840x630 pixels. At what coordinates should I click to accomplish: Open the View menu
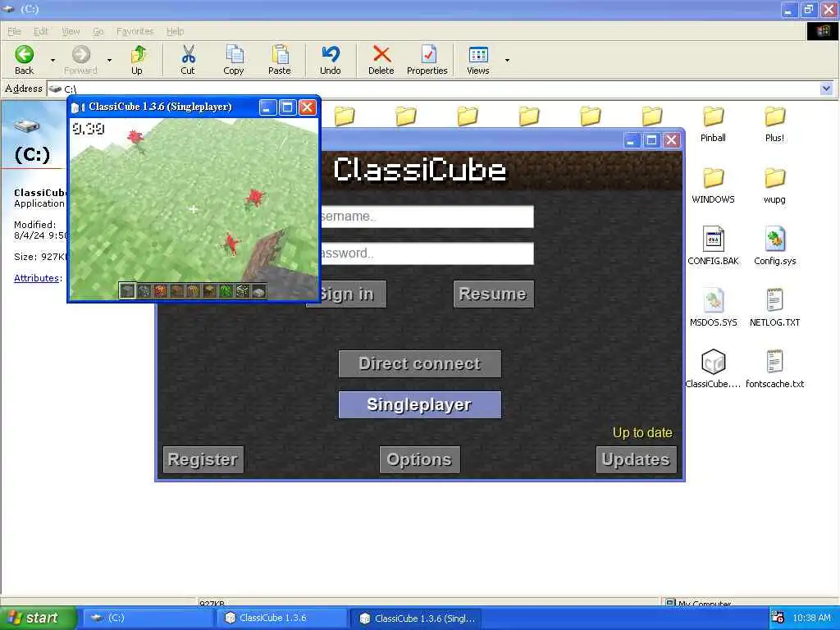click(x=71, y=31)
